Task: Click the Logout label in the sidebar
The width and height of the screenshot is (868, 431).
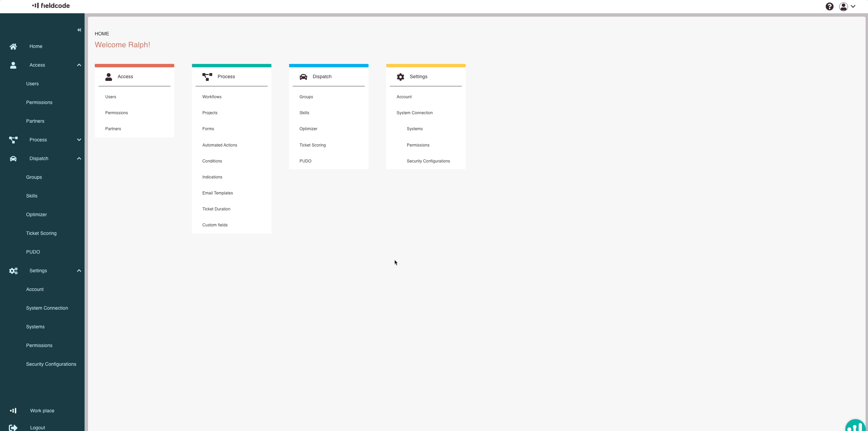Action: 37,428
